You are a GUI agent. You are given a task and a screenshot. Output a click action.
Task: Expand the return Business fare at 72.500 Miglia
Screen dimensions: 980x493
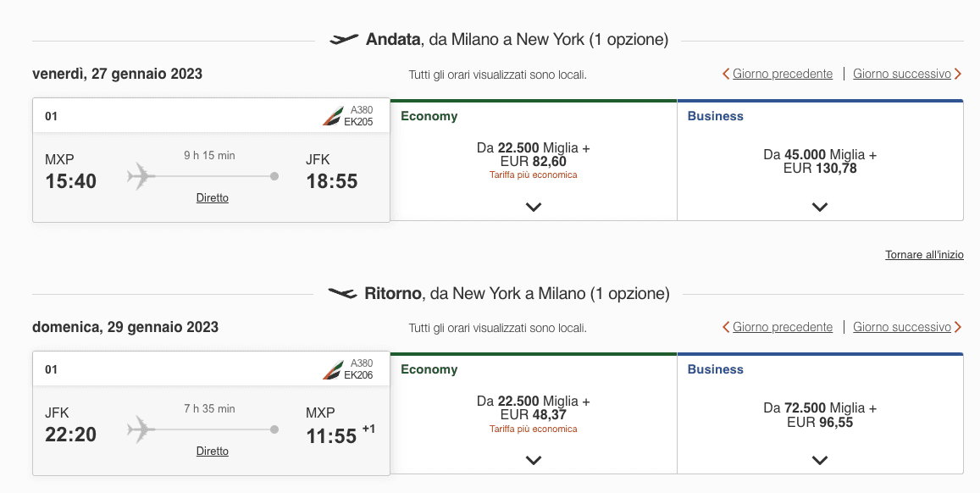point(819,461)
